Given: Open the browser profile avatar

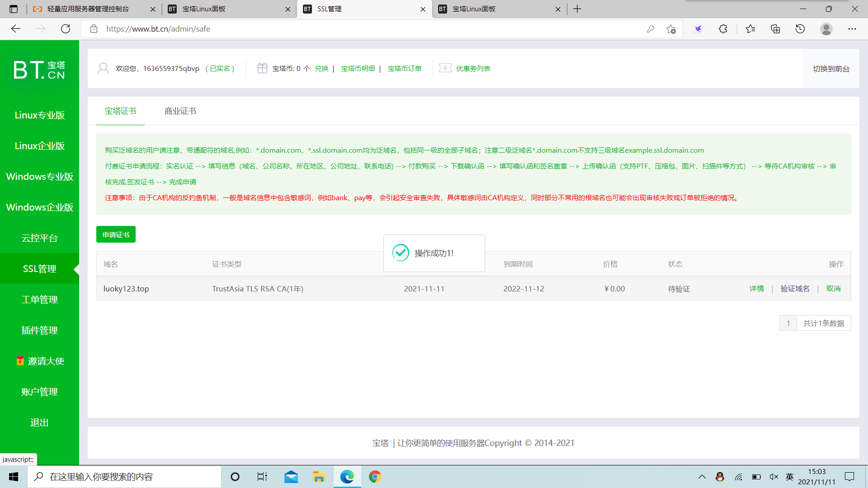Looking at the screenshot, I should click(826, 29).
